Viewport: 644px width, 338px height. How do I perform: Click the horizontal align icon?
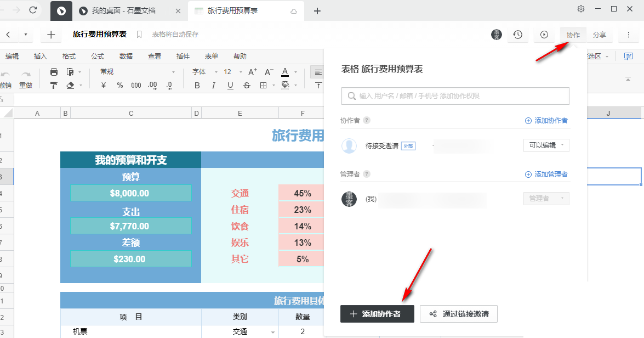click(318, 72)
